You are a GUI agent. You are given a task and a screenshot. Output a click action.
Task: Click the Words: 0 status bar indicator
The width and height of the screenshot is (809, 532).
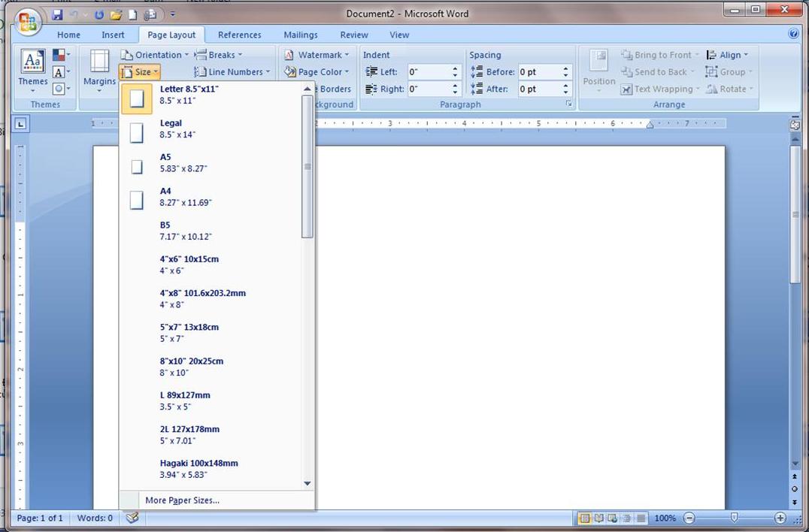tap(95, 518)
